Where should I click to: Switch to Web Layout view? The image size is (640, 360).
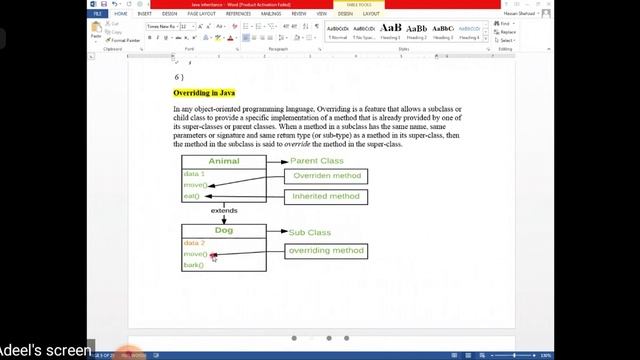482,356
